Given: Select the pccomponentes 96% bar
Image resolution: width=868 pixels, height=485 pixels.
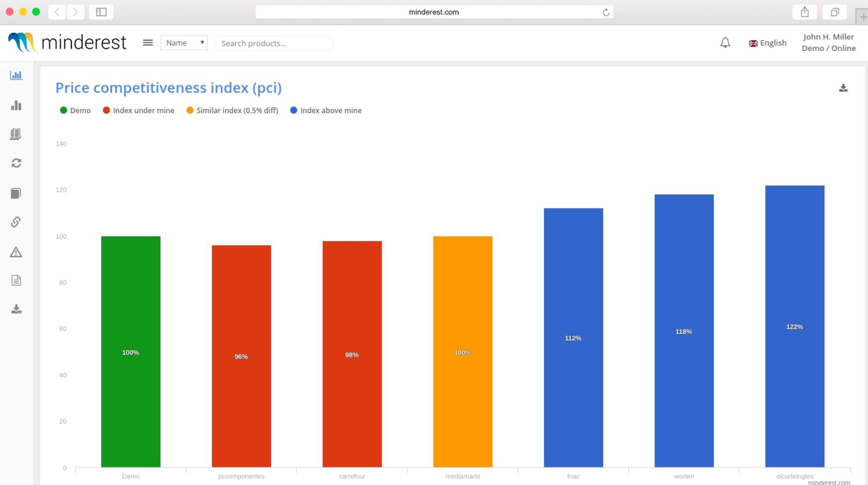Looking at the screenshot, I should tap(241, 356).
